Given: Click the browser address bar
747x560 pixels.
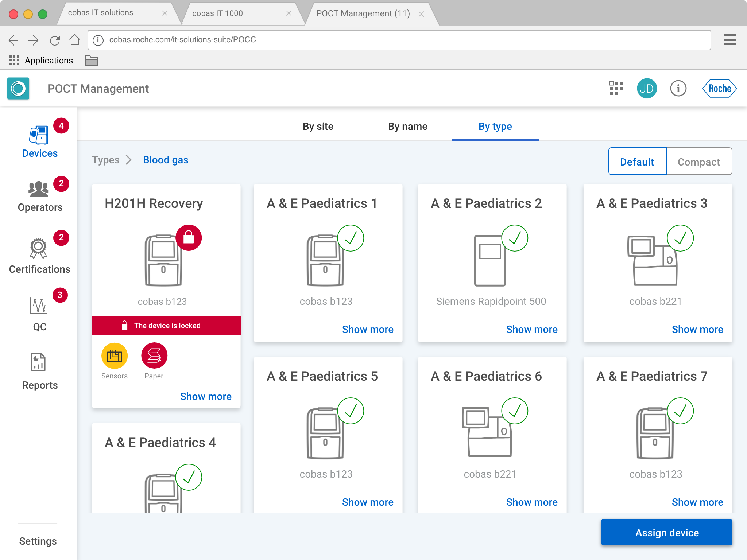Looking at the screenshot, I should (399, 40).
